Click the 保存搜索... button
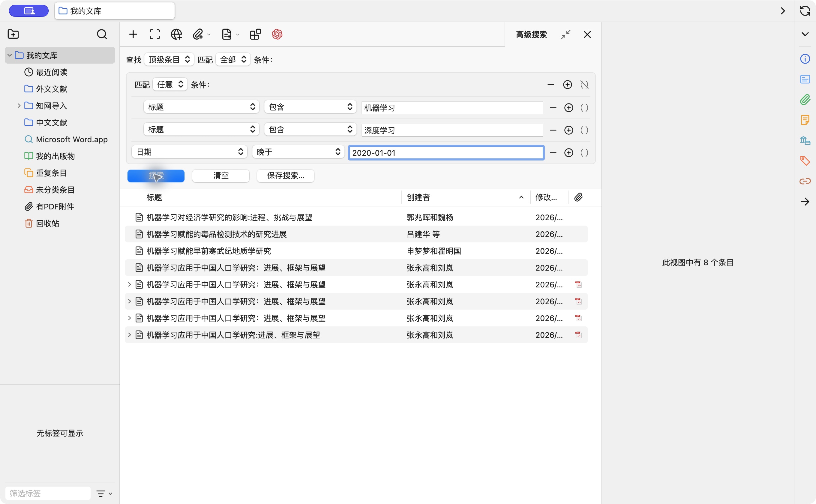The width and height of the screenshot is (816, 504). [285, 176]
